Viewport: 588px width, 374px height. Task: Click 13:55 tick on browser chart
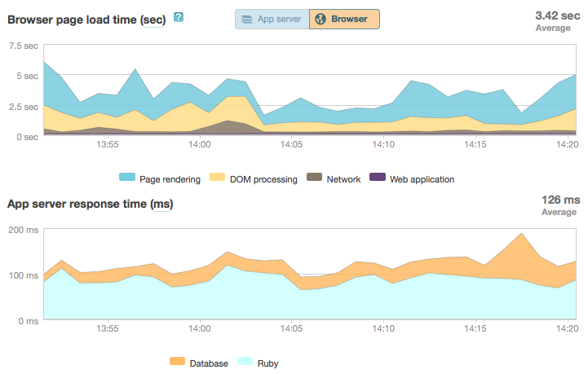point(108,144)
